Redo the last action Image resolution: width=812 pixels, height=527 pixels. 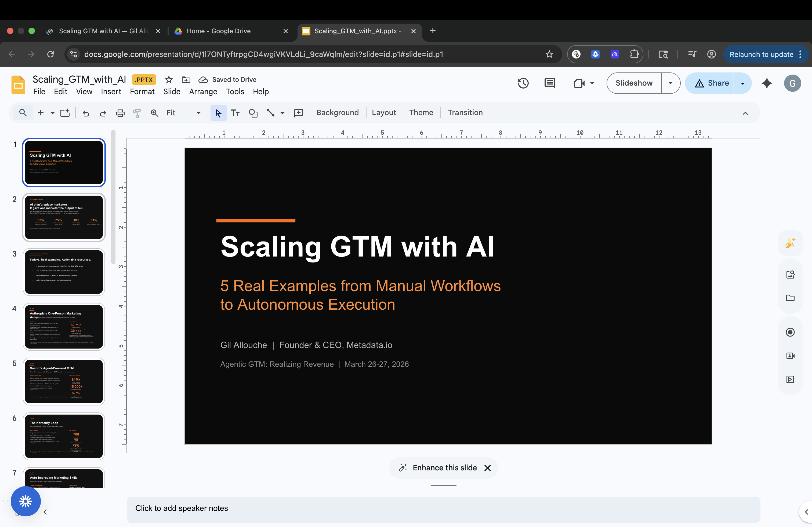coord(103,113)
